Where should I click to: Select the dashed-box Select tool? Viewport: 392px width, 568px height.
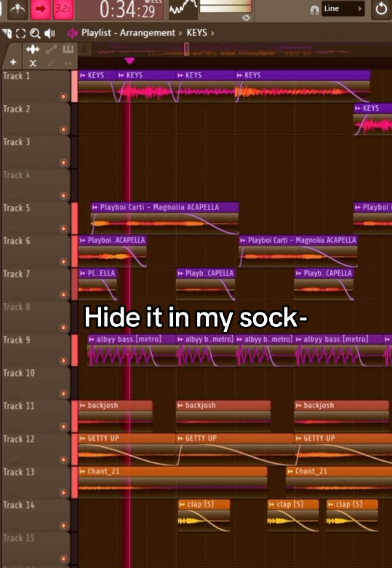pyautogui.click(x=21, y=33)
